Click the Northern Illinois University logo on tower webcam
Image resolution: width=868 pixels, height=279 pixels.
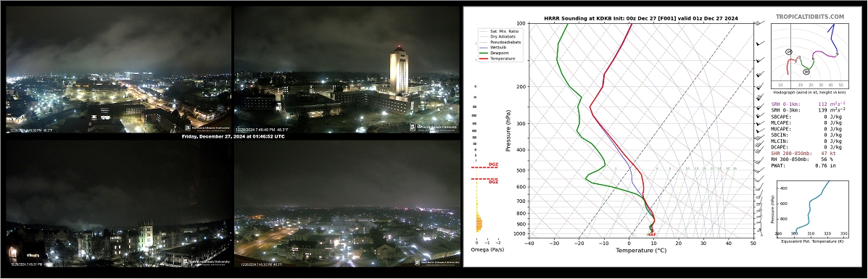pyautogui.click(x=434, y=127)
